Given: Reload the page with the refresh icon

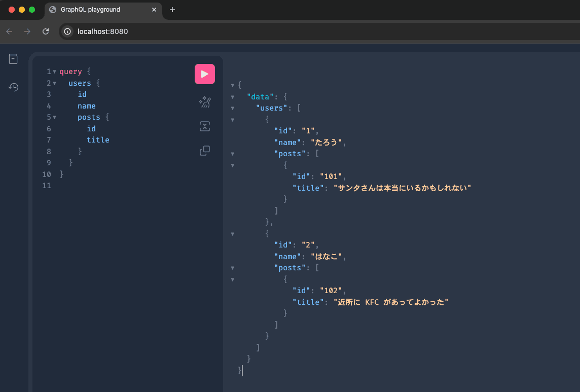Looking at the screenshot, I should (x=45, y=31).
